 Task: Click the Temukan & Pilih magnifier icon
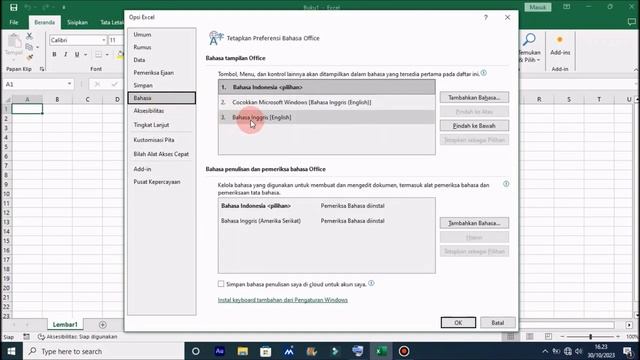[x=529, y=40]
